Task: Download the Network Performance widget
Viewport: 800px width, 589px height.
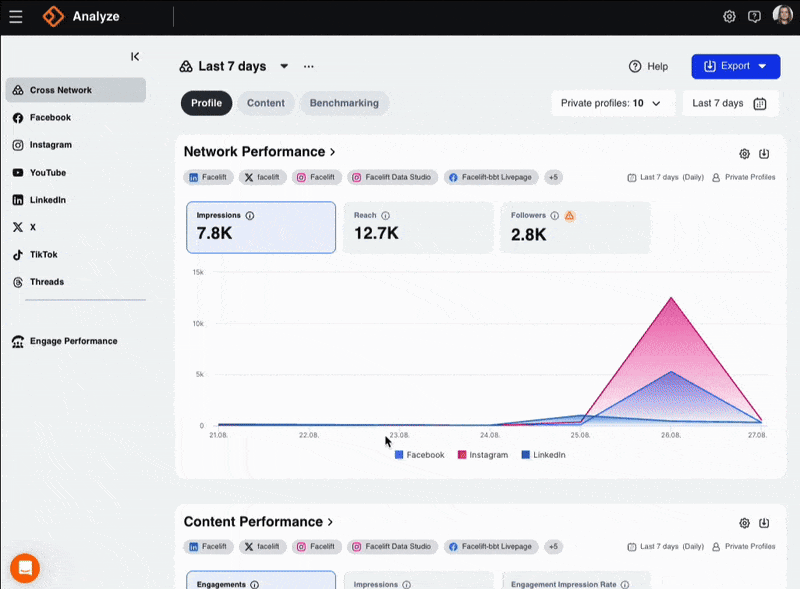Action: click(764, 154)
